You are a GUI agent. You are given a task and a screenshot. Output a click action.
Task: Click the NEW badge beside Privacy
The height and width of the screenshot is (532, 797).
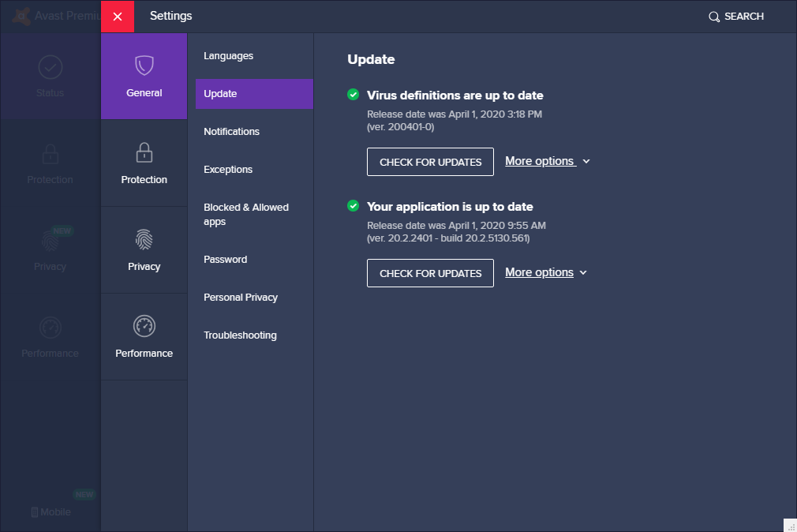point(62,231)
